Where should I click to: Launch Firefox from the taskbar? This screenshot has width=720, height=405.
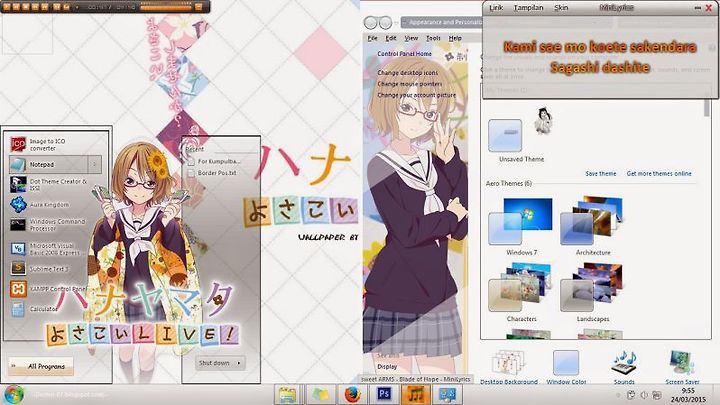point(352,394)
